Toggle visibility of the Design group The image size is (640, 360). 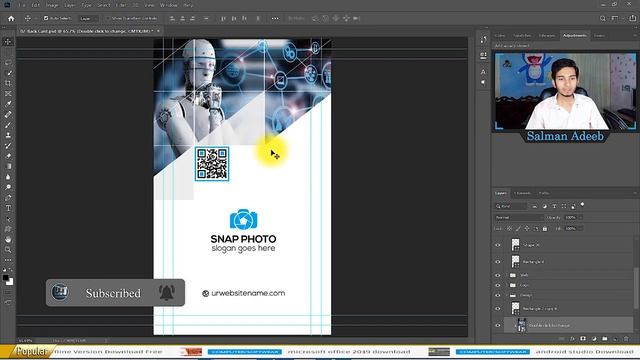(498, 296)
